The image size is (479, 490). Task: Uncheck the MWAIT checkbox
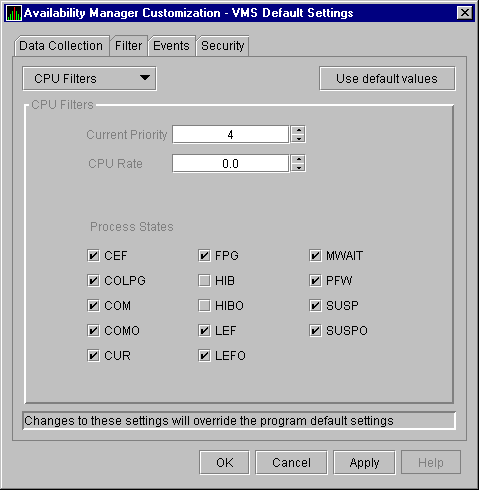(315, 256)
